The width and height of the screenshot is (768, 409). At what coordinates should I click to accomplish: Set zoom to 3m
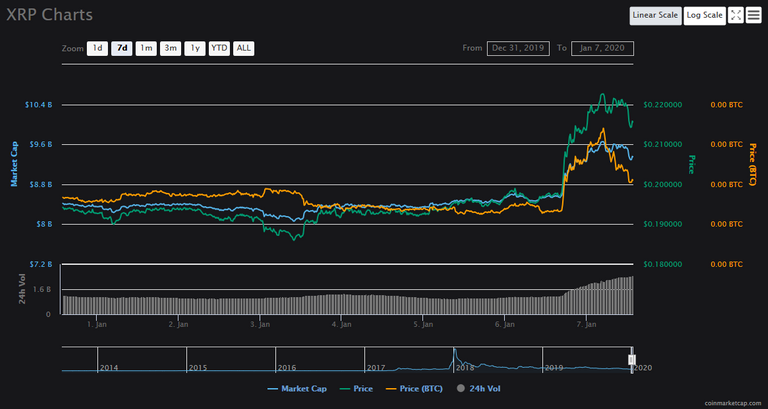point(171,48)
